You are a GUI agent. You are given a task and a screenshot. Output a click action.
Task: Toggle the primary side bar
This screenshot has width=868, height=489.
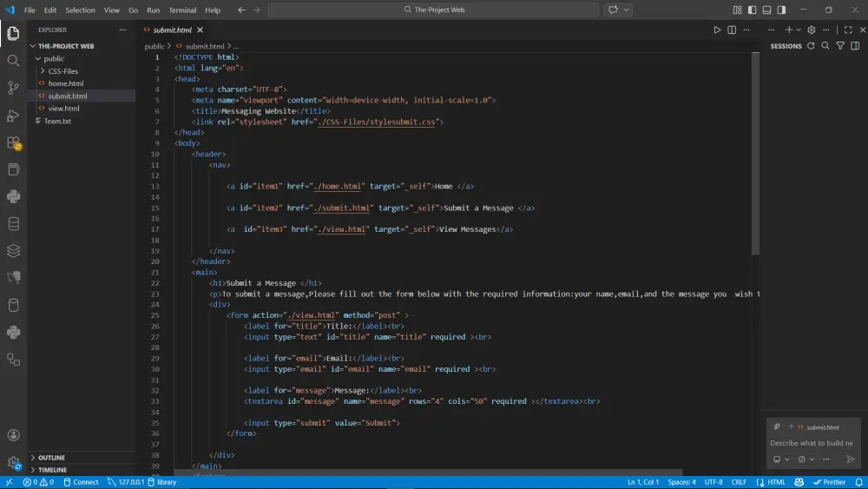click(753, 10)
